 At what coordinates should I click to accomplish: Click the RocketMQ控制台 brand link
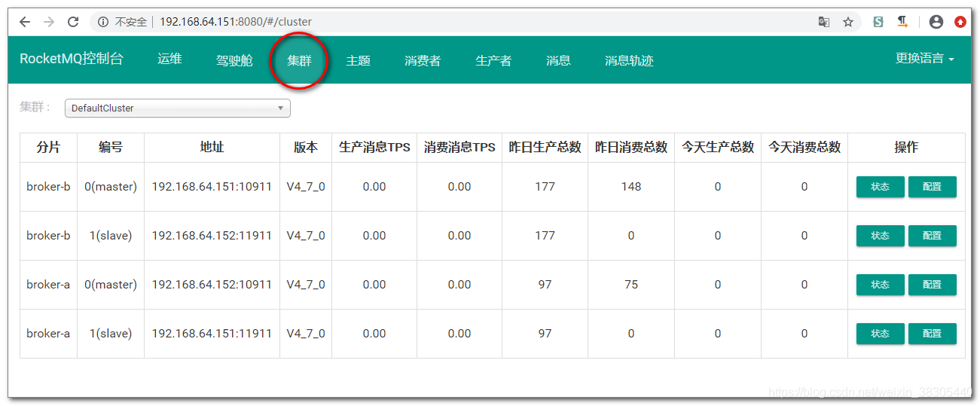72,59
